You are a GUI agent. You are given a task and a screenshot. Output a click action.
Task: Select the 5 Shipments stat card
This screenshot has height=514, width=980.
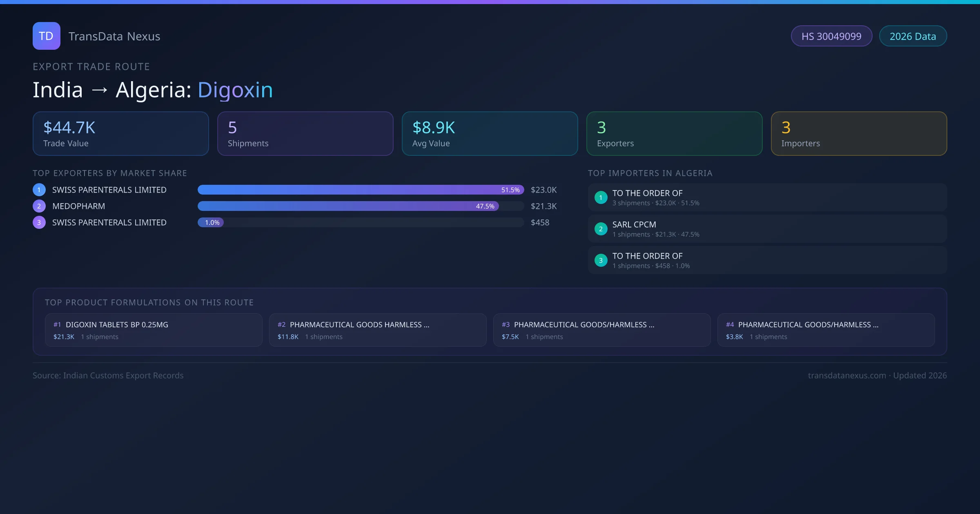point(305,134)
